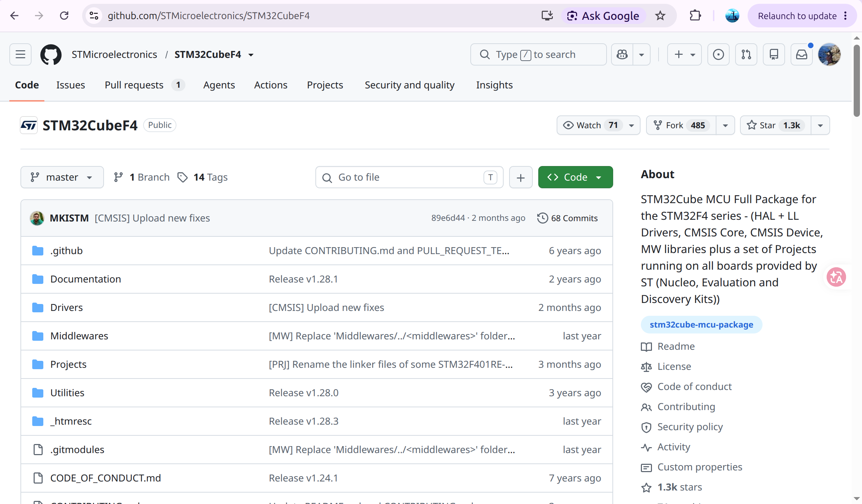Click the install app icon in address bar
Viewport: 862px width, 504px height.
(547, 16)
